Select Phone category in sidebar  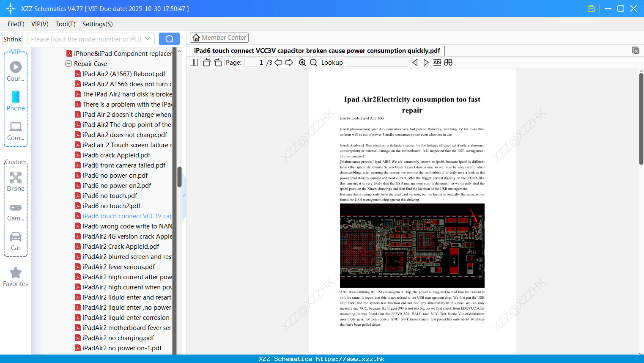coord(16,101)
